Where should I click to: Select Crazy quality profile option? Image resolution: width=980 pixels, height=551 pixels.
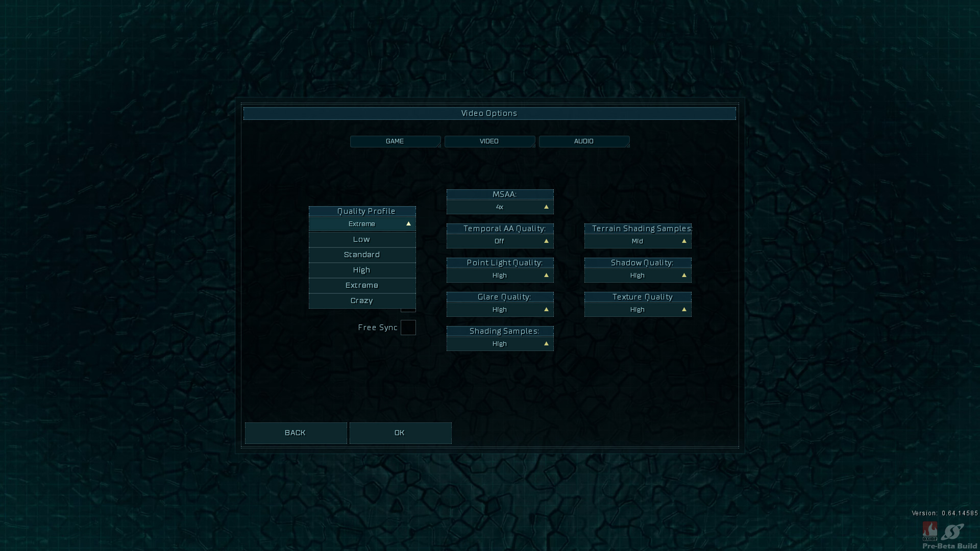[362, 301]
